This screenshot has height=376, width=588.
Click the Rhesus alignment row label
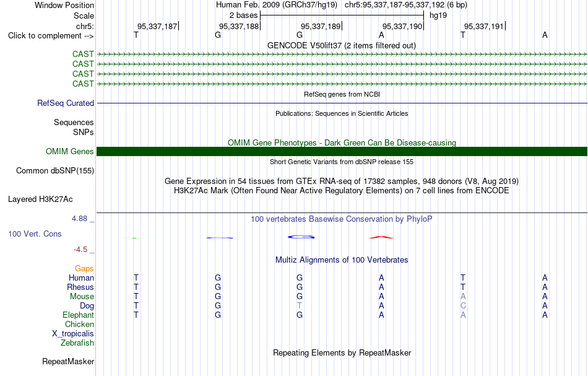80,287
